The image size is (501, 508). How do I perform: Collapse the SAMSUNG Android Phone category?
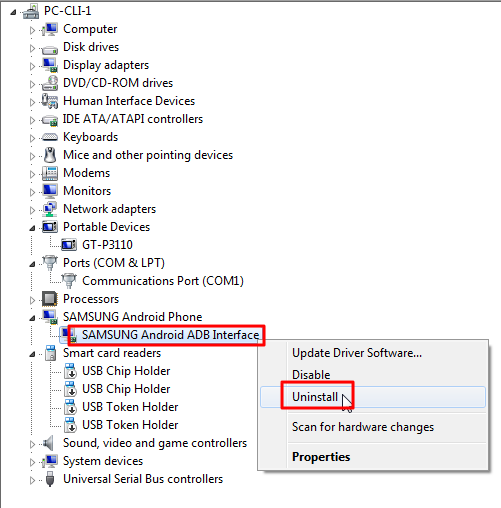click(x=32, y=318)
